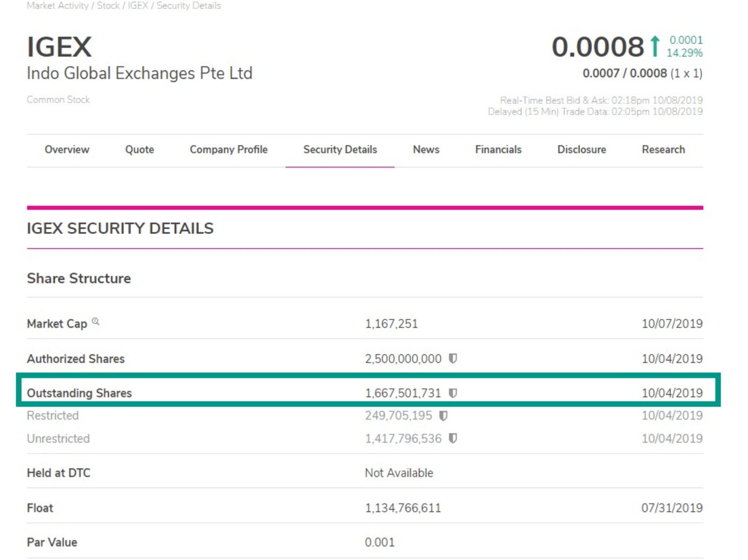
Task: Click the Float date 07/31/2019
Action: pyautogui.click(x=672, y=508)
